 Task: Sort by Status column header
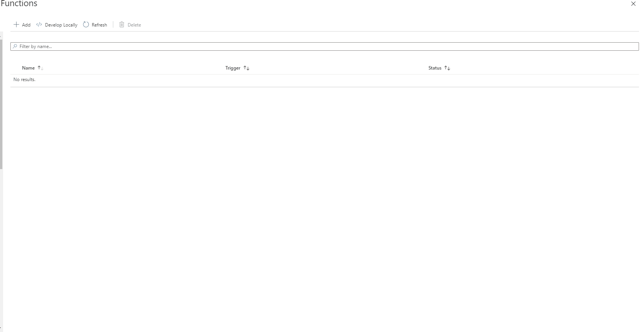[439, 68]
